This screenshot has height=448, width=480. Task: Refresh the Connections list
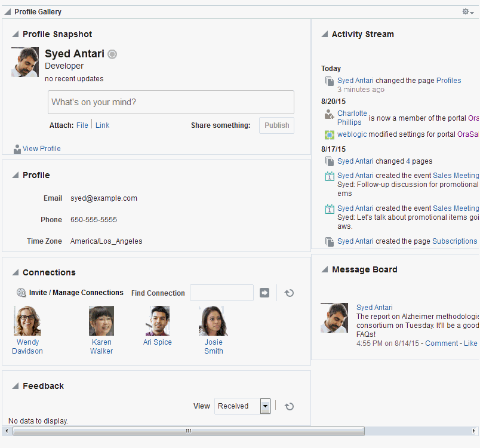[289, 293]
